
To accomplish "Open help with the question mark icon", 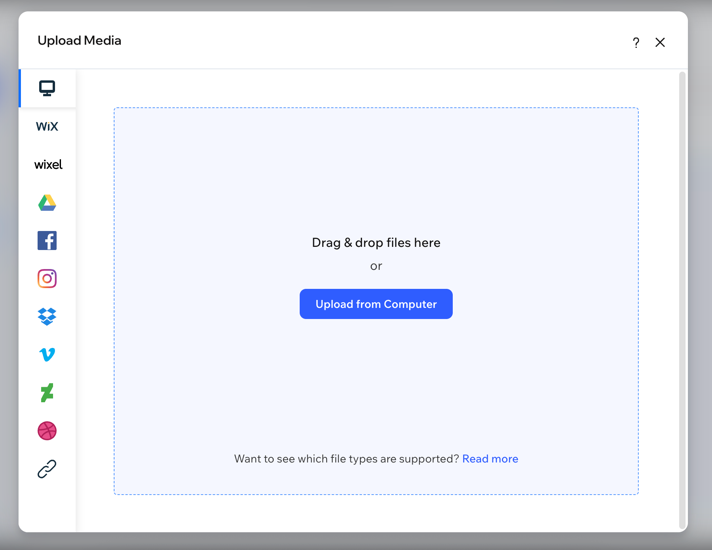I will [636, 42].
